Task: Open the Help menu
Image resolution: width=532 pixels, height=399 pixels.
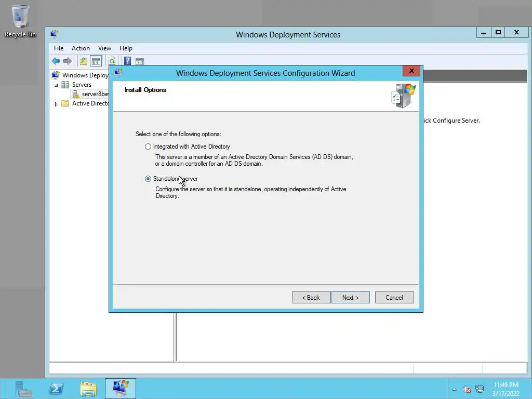Action: 126,48
